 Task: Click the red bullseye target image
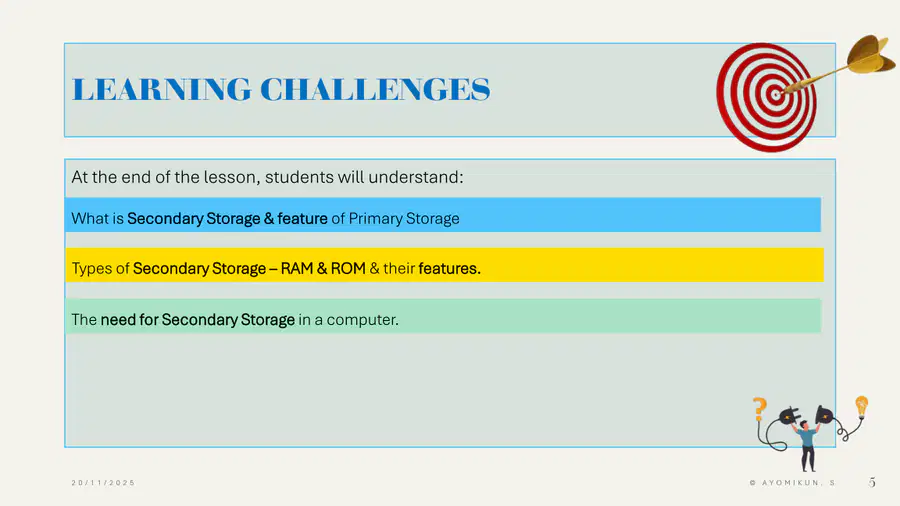coord(766,97)
